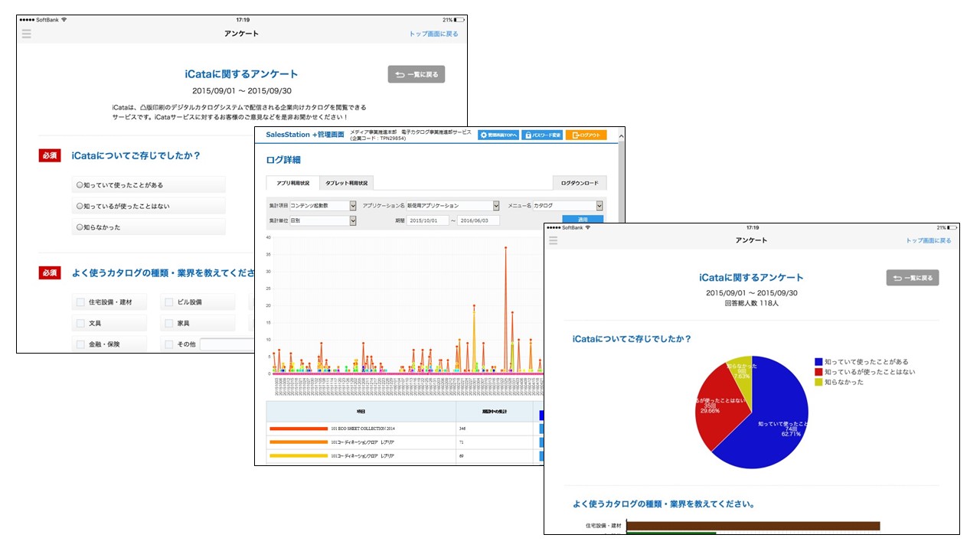Check the 住宅設備・建材 checkbox
This screenshot has height=551, width=980.
[x=80, y=302]
